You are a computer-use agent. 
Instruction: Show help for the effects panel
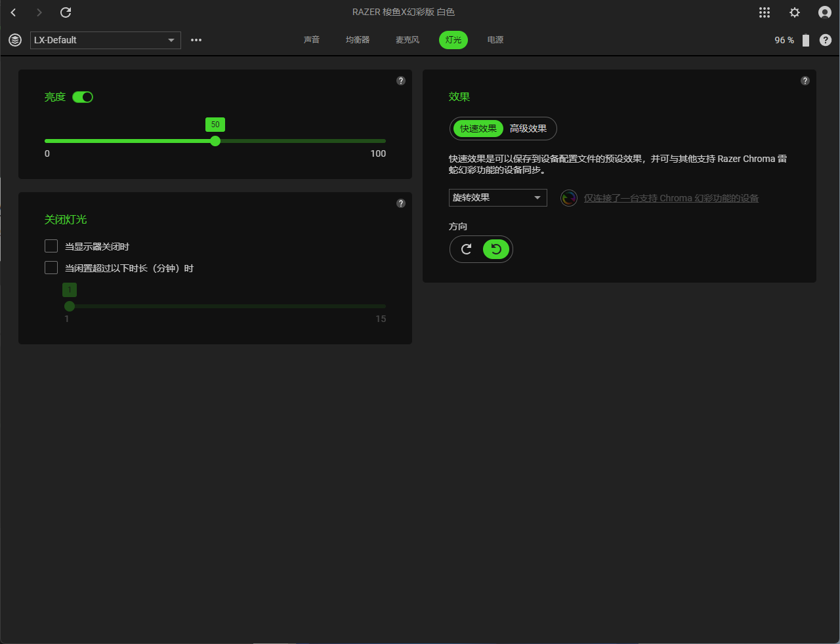(805, 81)
